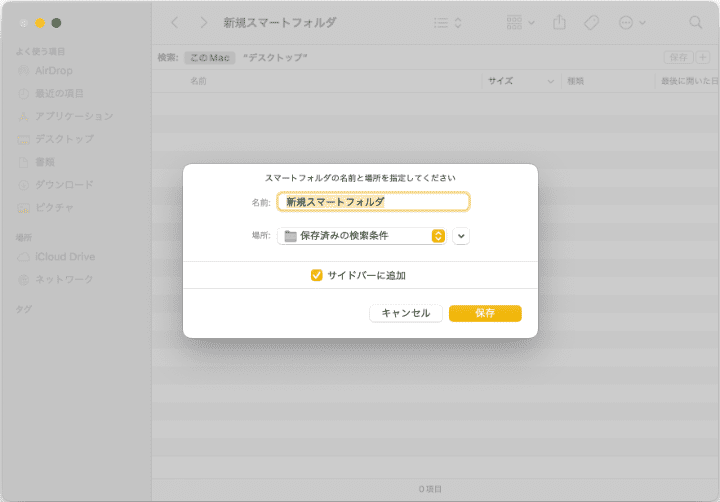
Task: Click the 名前 text field
Action: (373, 201)
